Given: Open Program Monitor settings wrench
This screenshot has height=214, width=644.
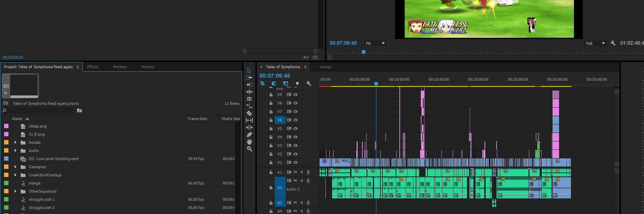Looking at the screenshot, I should (613, 43).
